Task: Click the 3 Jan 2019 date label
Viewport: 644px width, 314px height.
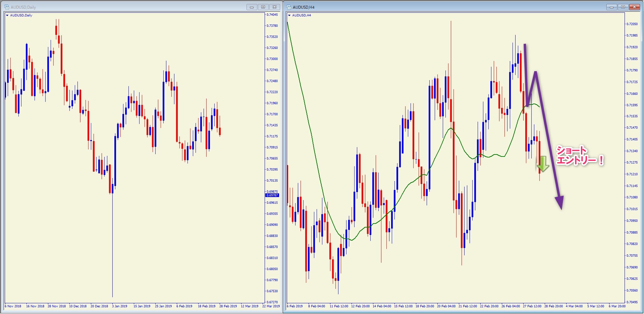Action: (120, 306)
